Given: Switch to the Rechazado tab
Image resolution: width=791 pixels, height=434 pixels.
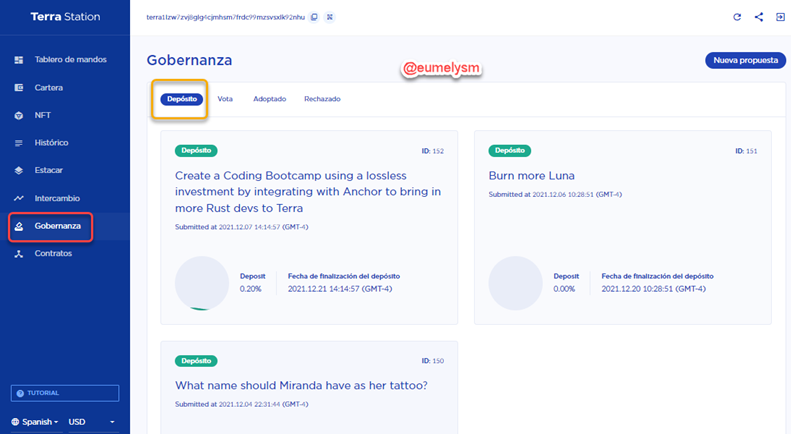Looking at the screenshot, I should tap(322, 99).
